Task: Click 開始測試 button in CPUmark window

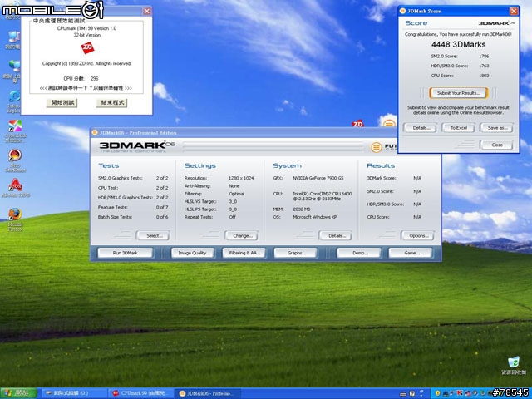Action: tap(62, 102)
